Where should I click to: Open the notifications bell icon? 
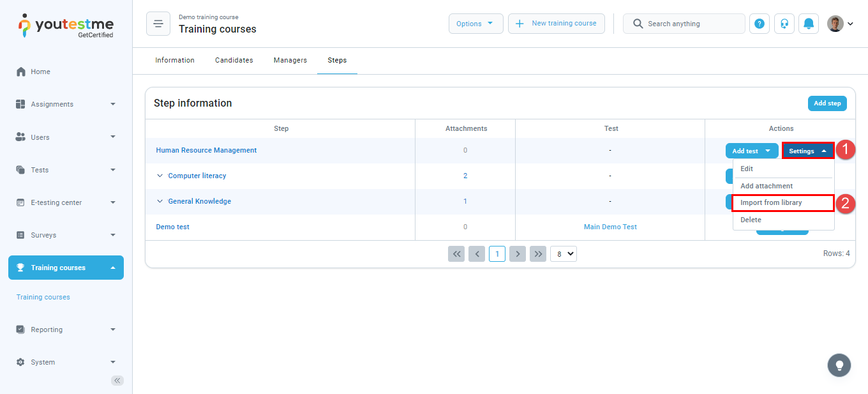pos(809,24)
